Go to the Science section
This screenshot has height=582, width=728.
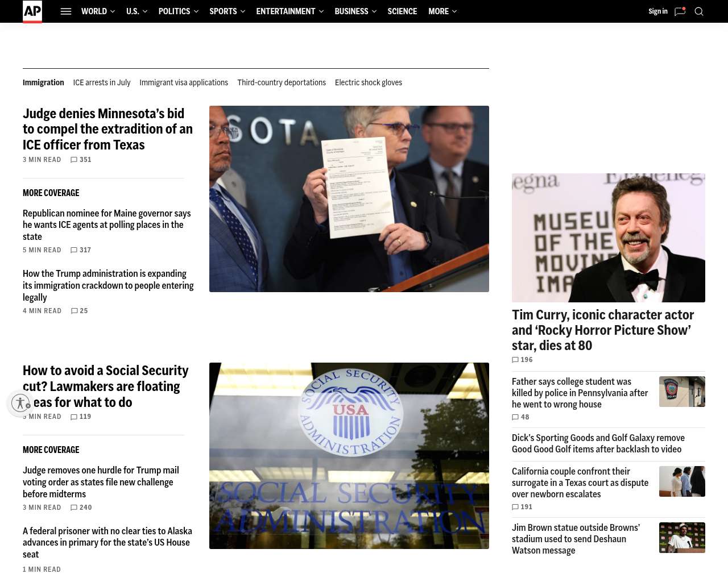tap(402, 11)
